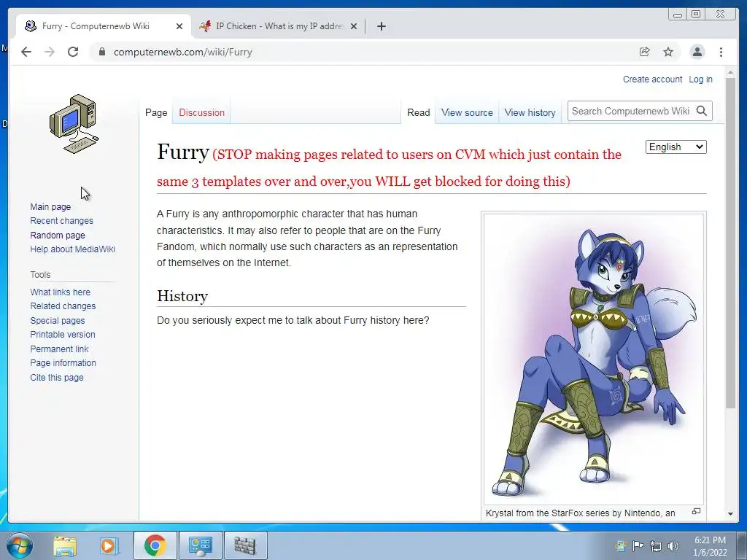Click the Create account link
Image resolution: width=747 pixels, height=560 pixels.
tap(652, 79)
